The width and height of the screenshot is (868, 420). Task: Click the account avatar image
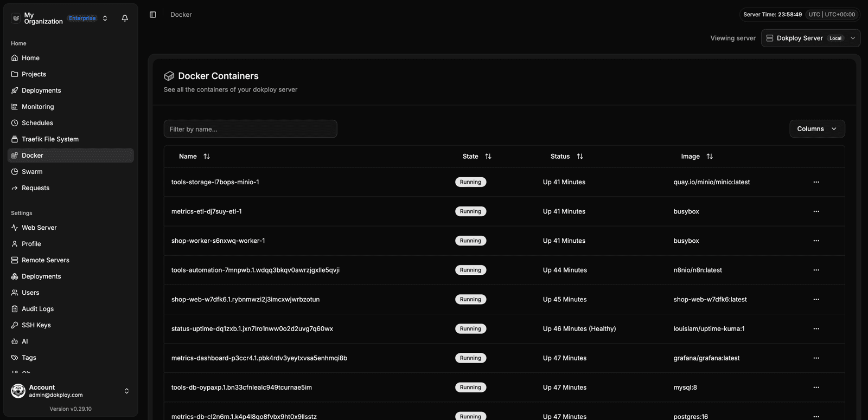click(18, 391)
